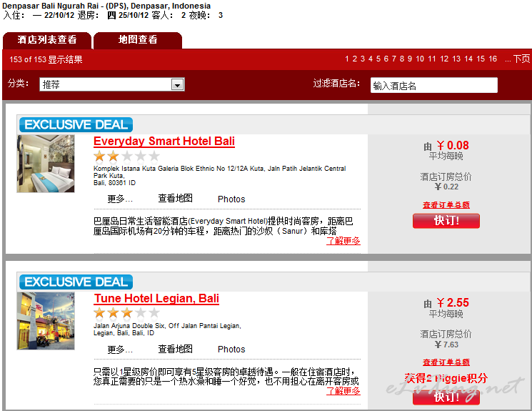View Everyday Smart Hotel room thumbnail
The height and width of the screenshot is (411, 532).
tap(46, 164)
